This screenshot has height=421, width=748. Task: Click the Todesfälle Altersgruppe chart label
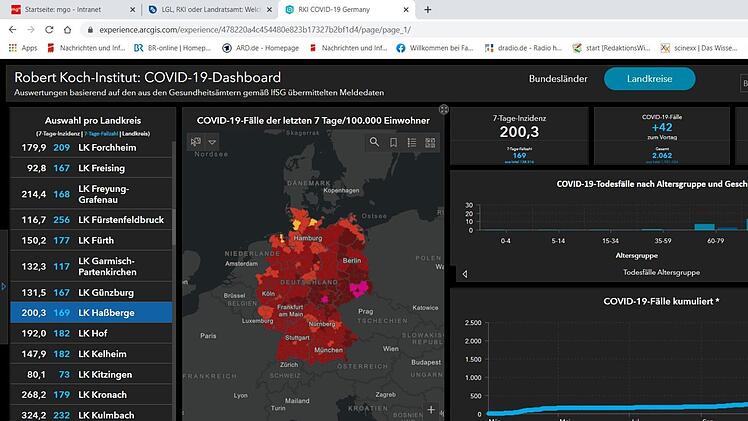661,272
